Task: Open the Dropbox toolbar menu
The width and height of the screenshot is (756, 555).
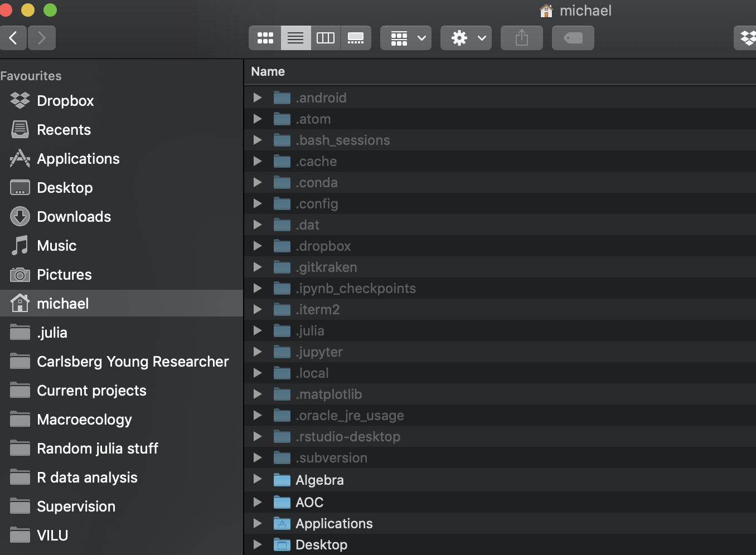Action: coord(746,38)
